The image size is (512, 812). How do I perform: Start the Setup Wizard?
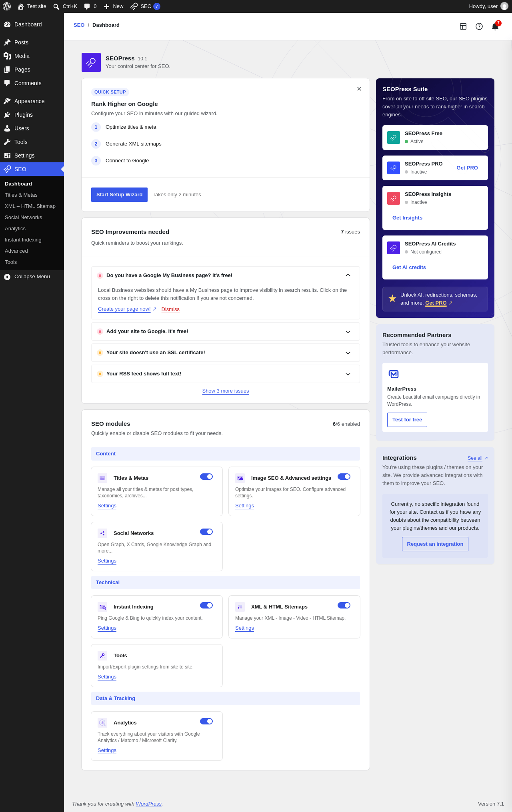point(119,195)
